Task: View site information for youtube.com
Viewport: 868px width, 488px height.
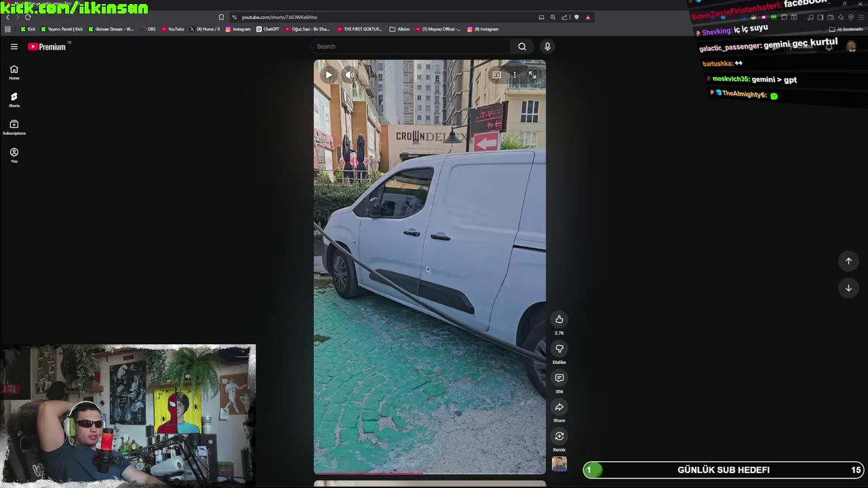Action: coord(234,17)
